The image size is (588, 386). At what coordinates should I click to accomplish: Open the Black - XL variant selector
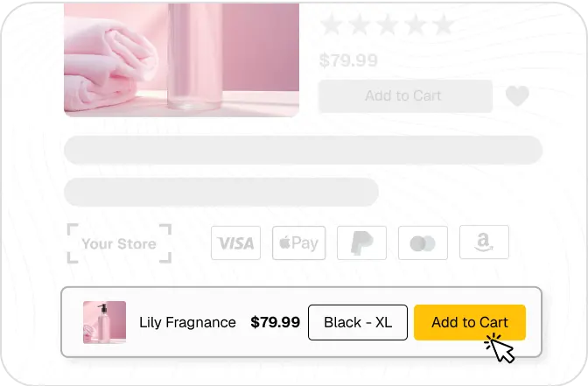[358, 322]
